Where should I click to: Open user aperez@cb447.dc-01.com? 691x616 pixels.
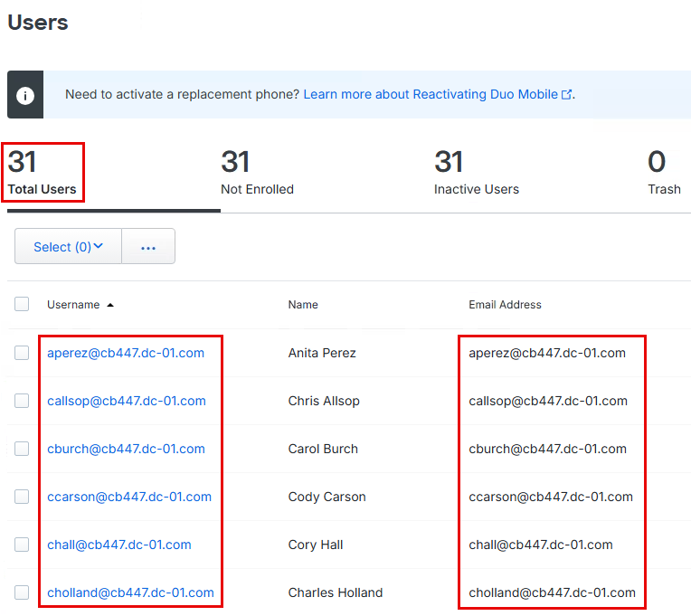[x=126, y=353]
